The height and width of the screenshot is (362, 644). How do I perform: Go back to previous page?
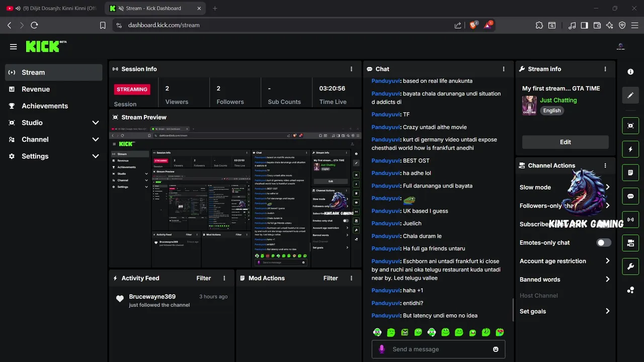tap(9, 25)
